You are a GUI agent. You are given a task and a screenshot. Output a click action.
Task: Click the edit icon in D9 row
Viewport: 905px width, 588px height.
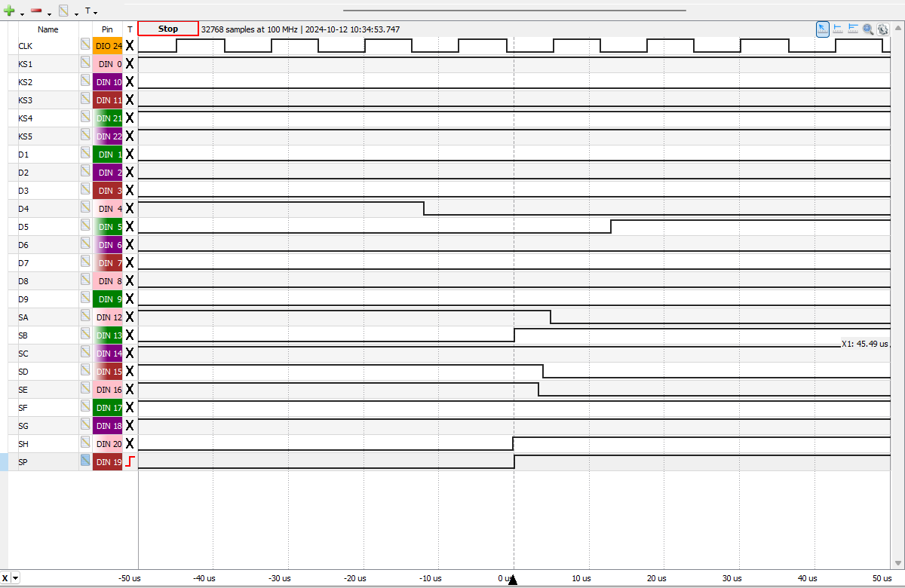(x=86, y=299)
